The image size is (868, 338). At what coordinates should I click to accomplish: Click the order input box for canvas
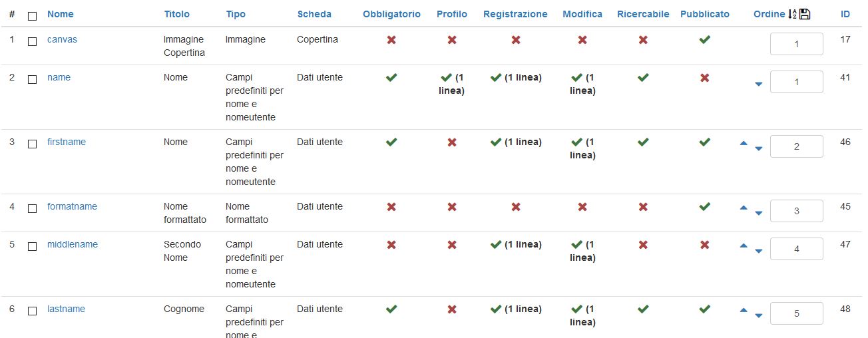tap(796, 44)
